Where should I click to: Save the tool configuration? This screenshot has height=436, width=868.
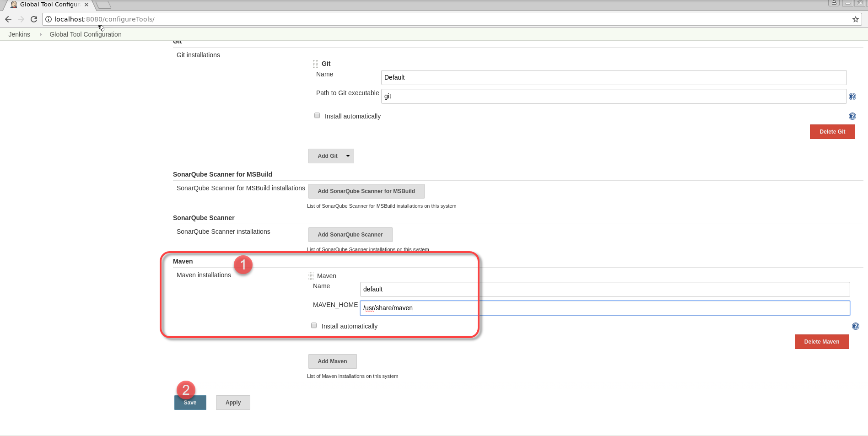[x=190, y=403]
